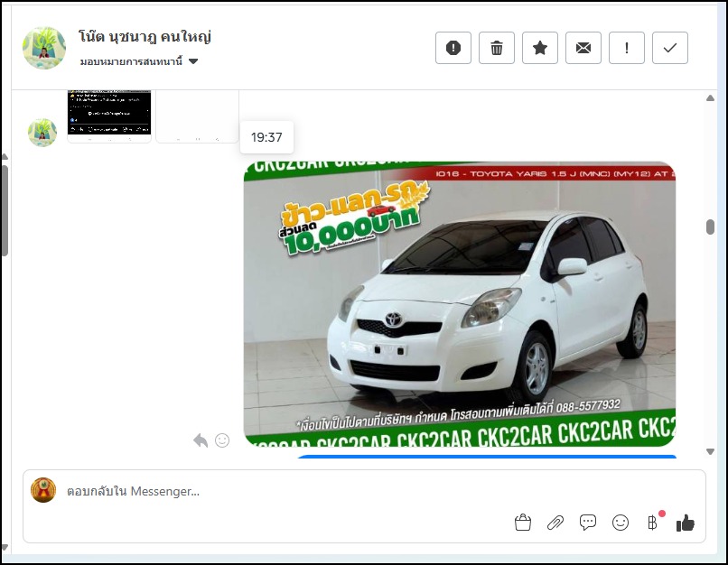Open the profile of โน๊ต นุชนาฎ คนใหญ่
This screenshot has width=728, height=565.
point(145,37)
